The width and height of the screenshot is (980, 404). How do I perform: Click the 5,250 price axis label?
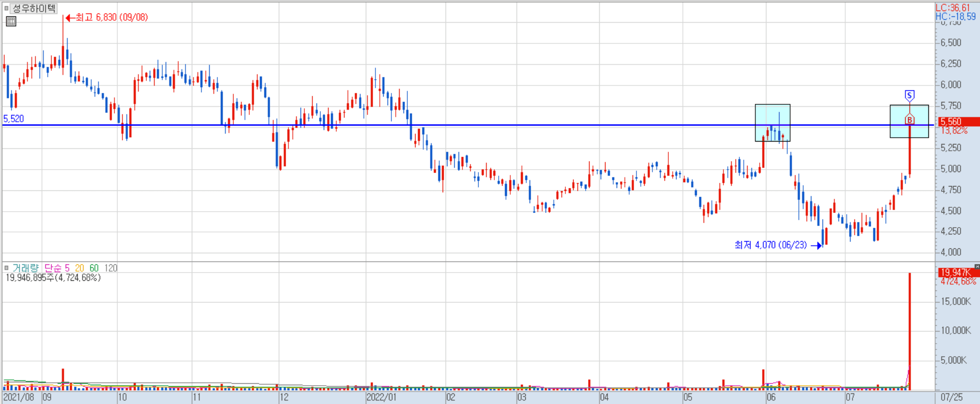(951, 148)
